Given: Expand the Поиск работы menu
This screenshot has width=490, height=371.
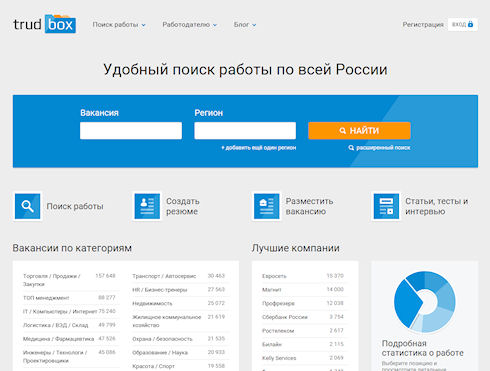Looking at the screenshot, I should pos(119,25).
